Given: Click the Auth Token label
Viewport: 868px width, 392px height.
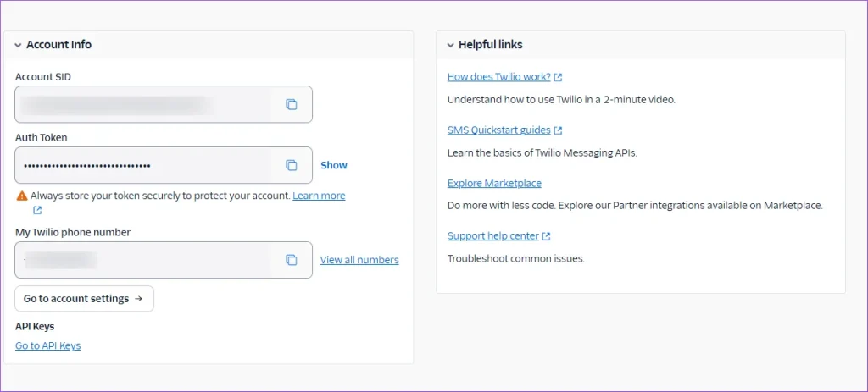Looking at the screenshot, I should pyautogui.click(x=42, y=138).
